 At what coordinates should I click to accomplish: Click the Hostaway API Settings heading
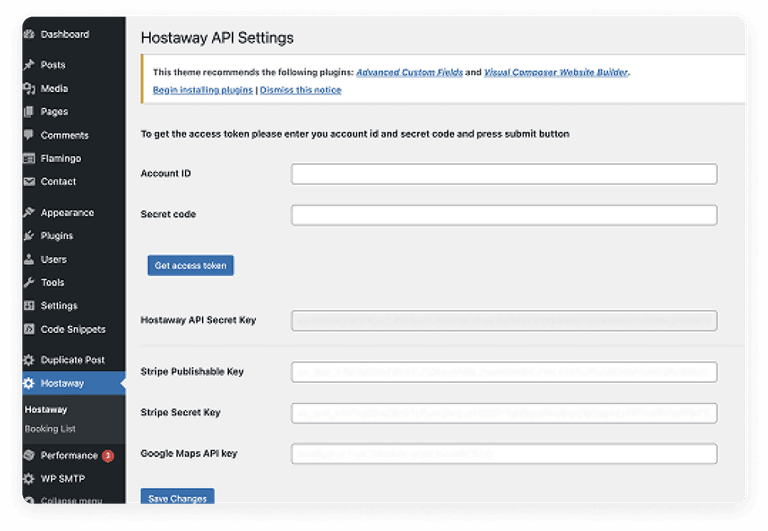pyautogui.click(x=217, y=38)
